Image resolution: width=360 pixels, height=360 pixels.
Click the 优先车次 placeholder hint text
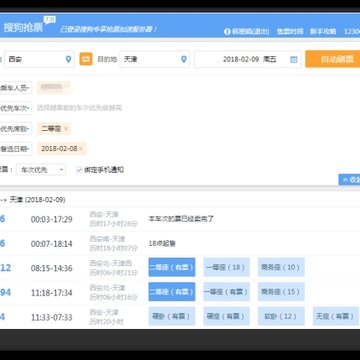(79, 108)
